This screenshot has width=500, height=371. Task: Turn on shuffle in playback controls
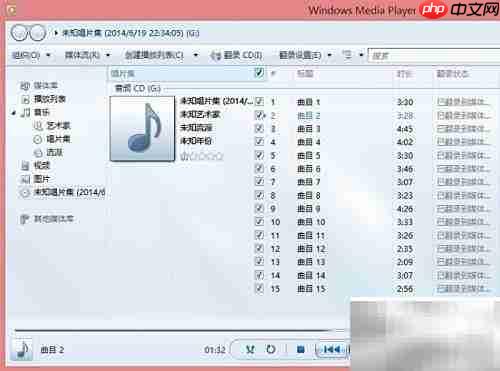(250, 349)
